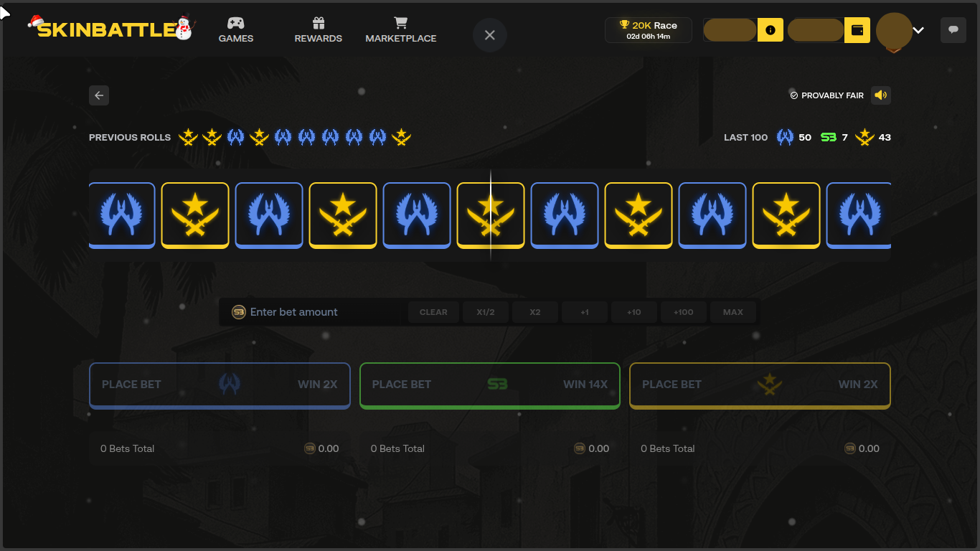Screen dimensions: 980x551
Task: Toggle the chat bubble panel
Action: 953,29
